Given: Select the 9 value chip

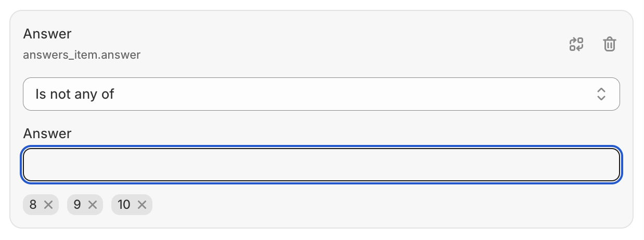Looking at the screenshot, I should [x=85, y=205].
